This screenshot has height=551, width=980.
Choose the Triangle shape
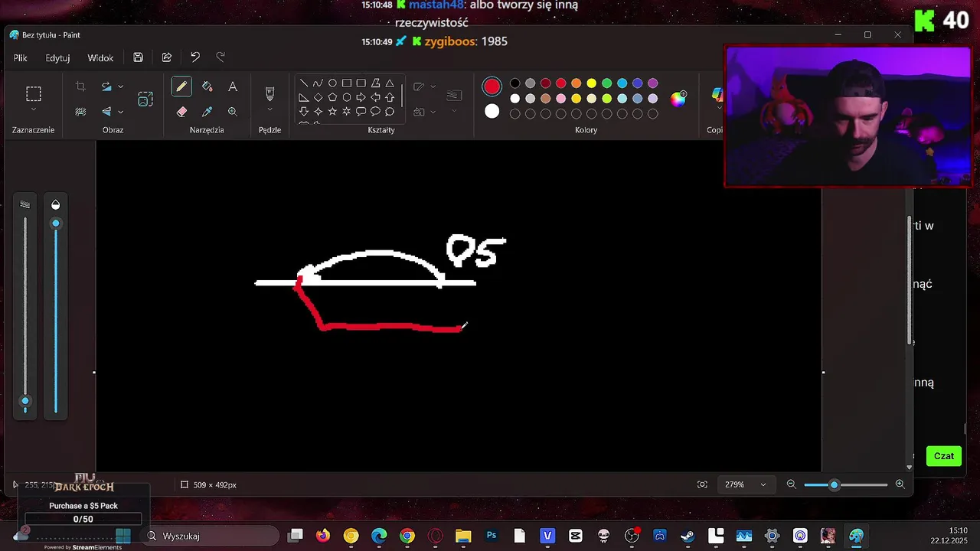click(x=390, y=83)
